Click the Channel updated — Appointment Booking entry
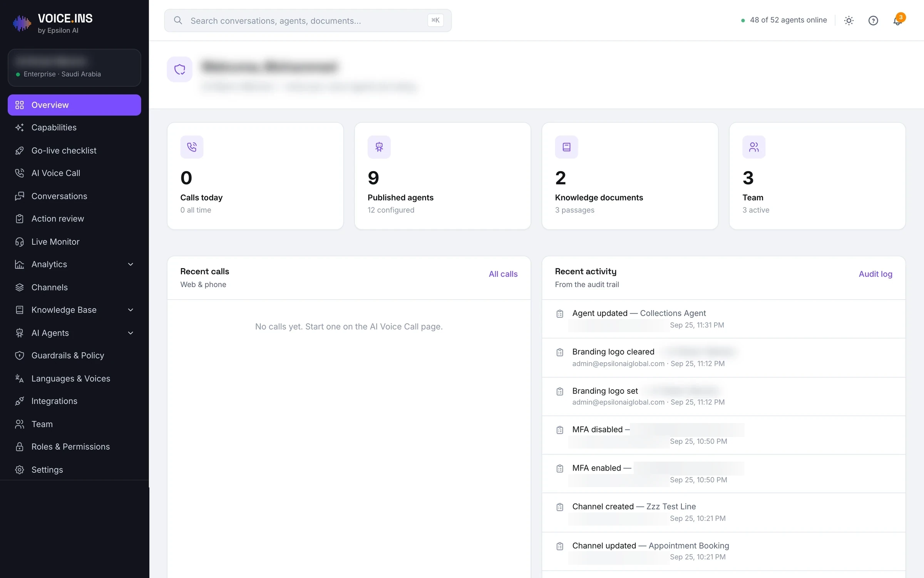Image resolution: width=924 pixels, height=578 pixels. (x=723, y=551)
